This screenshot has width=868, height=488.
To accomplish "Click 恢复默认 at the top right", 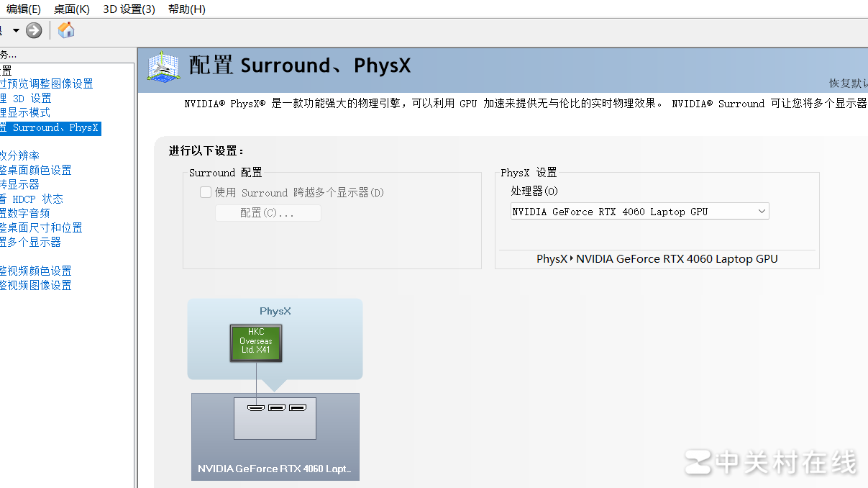I will tap(848, 84).
